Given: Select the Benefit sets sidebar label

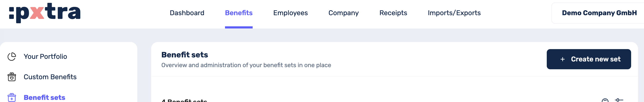Looking at the screenshot, I should 44,97.
